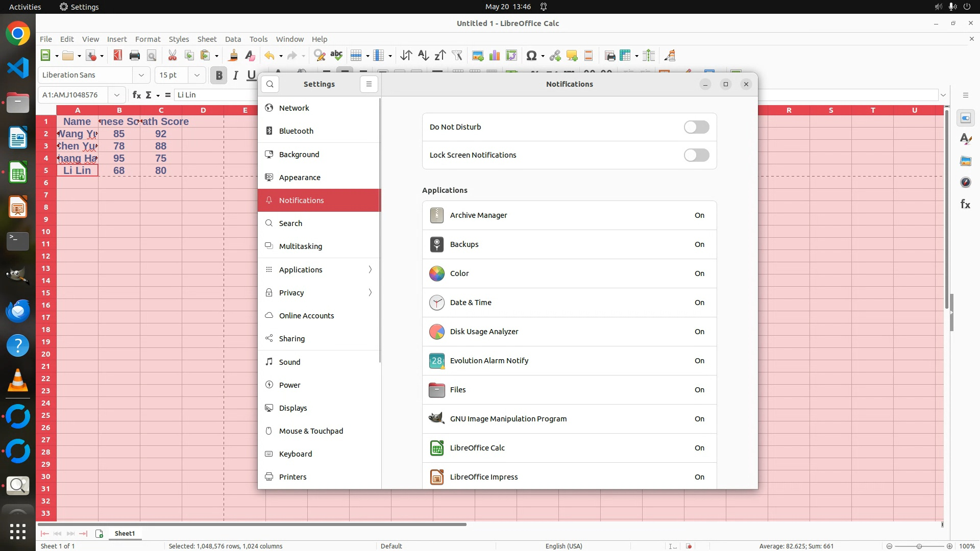Open Thunderbird from the dock
980x551 pixels.
tap(18, 311)
